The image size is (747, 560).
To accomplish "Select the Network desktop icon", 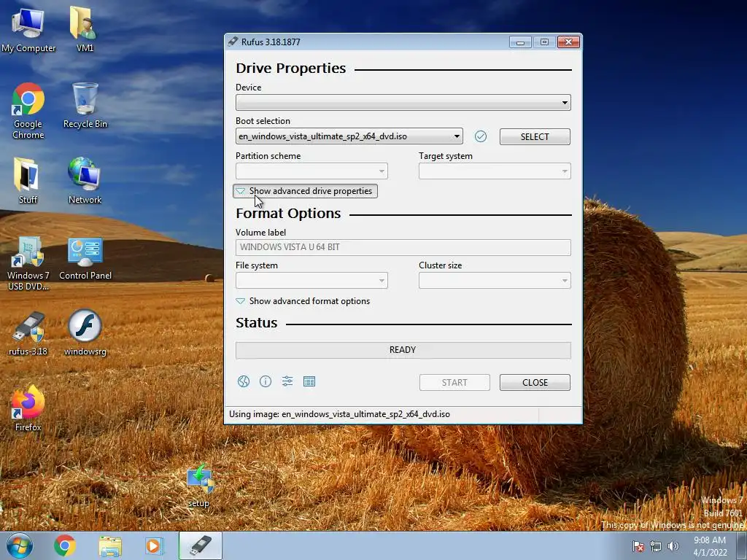I will 85,181.
